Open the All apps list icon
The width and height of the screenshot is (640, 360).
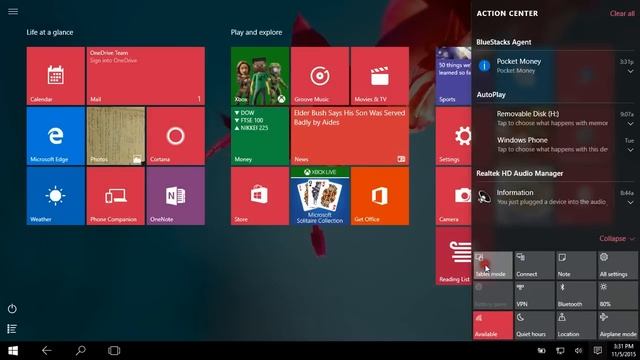[x=12, y=329]
